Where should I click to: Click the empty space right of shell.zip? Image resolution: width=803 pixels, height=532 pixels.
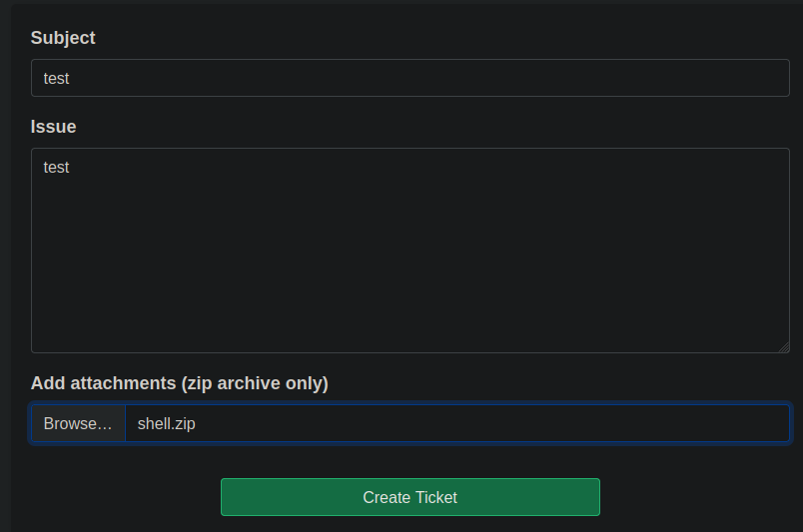(x=499, y=423)
